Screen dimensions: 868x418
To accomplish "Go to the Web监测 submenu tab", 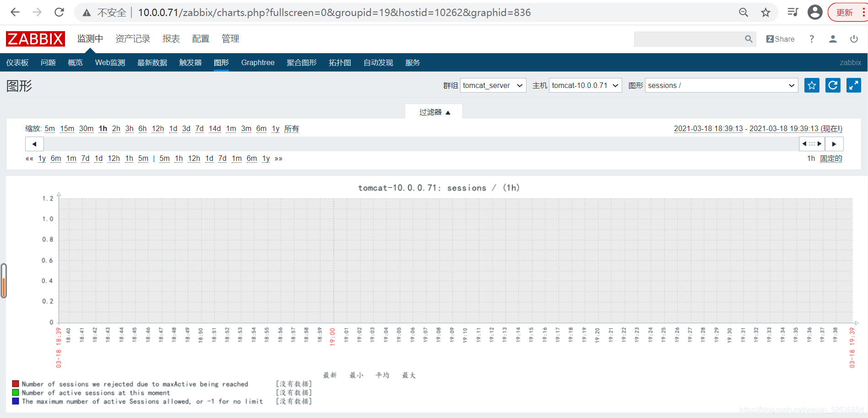I will (110, 63).
